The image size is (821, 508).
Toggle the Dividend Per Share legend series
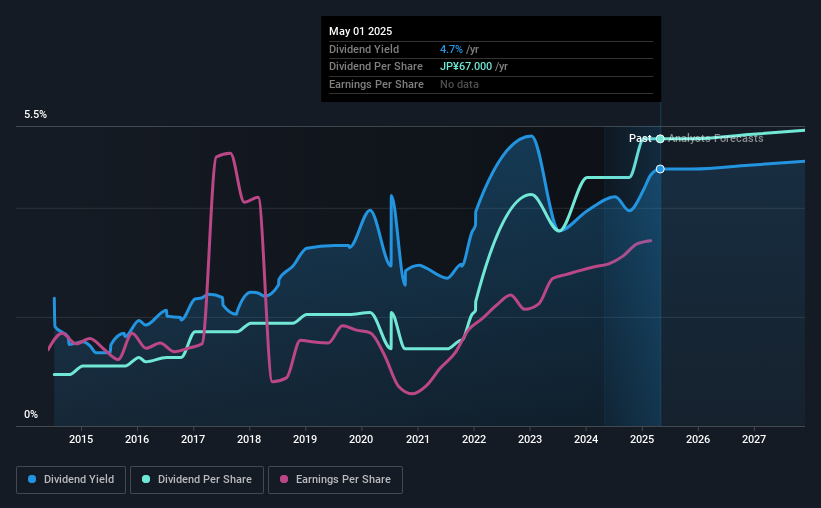197,480
